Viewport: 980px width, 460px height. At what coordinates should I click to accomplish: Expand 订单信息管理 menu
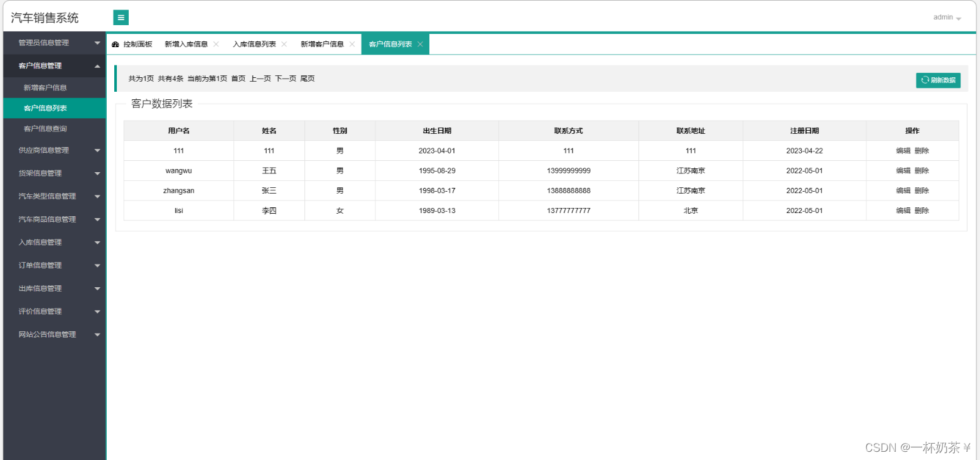click(x=55, y=265)
